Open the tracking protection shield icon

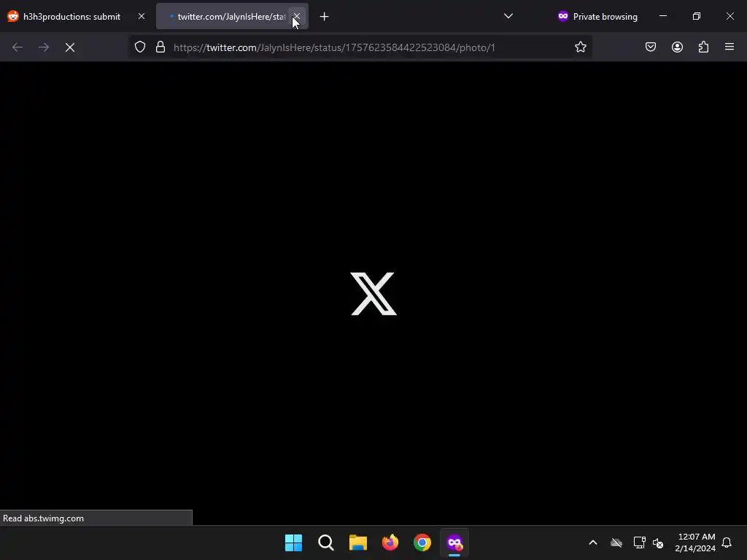point(140,47)
